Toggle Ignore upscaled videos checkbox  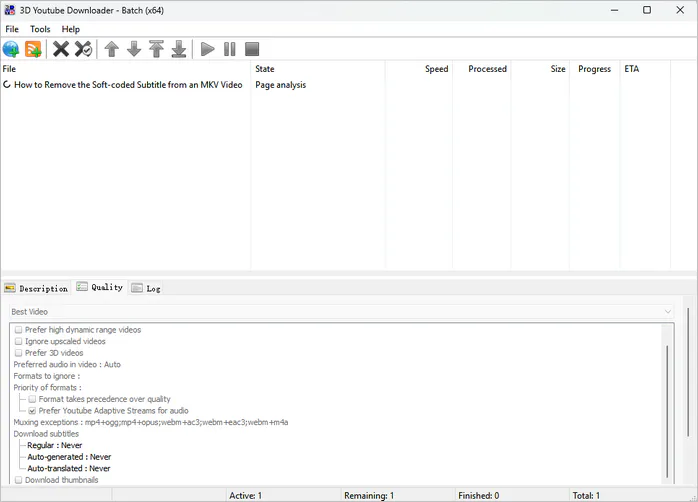[18, 341]
